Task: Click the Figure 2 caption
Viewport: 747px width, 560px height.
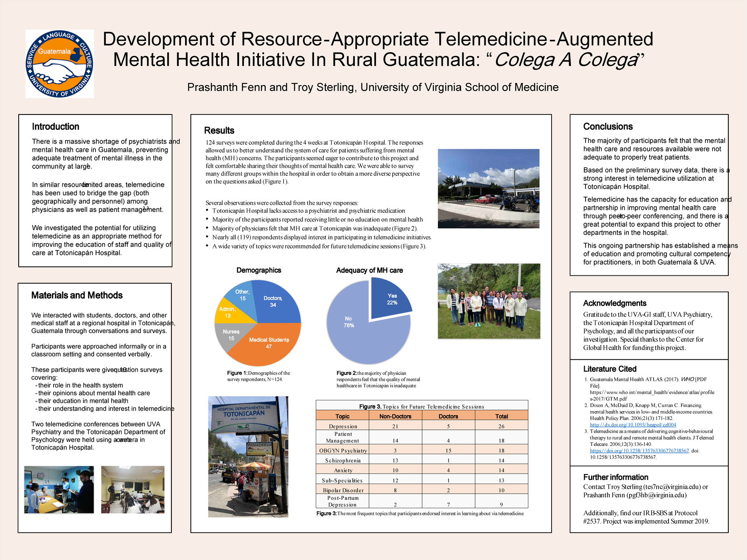Action: [x=378, y=379]
